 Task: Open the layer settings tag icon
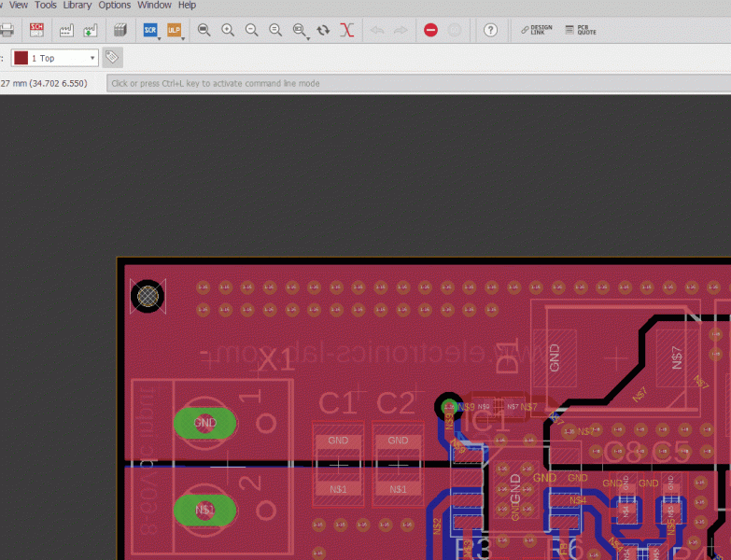point(112,57)
